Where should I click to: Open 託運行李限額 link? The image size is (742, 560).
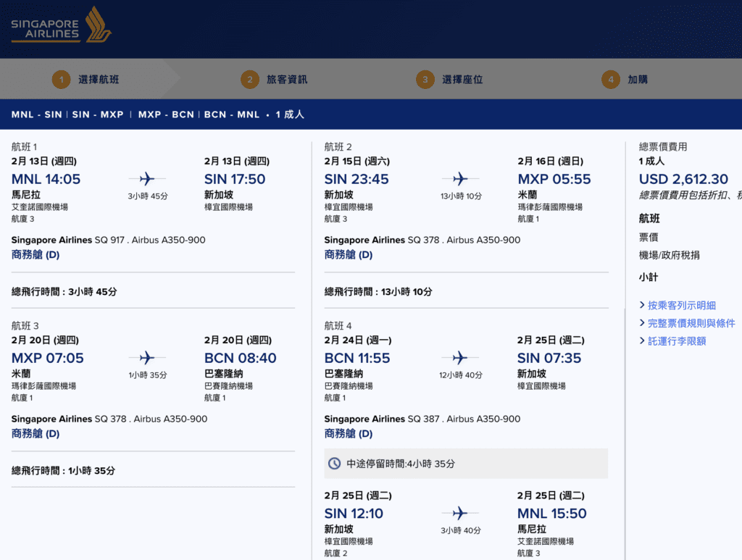coord(677,341)
